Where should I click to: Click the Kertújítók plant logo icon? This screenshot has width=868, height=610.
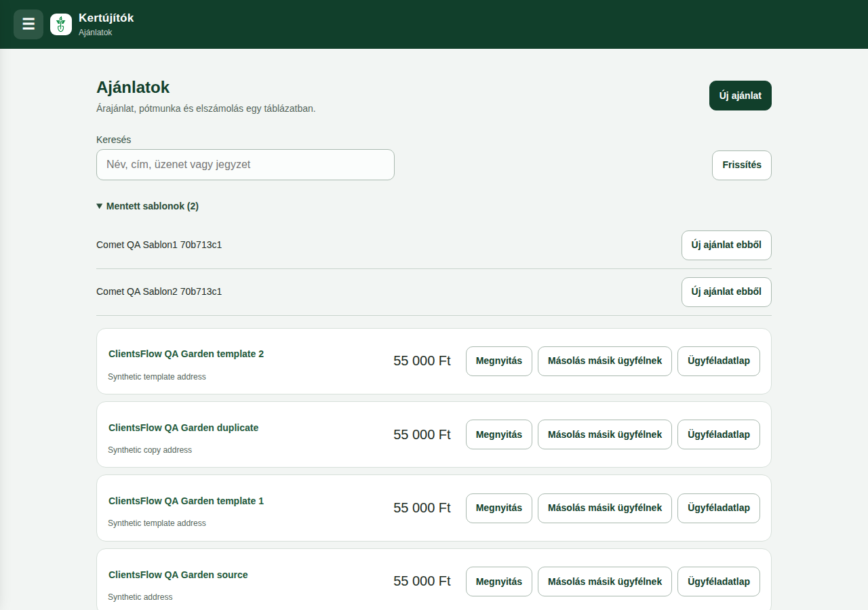(61, 24)
